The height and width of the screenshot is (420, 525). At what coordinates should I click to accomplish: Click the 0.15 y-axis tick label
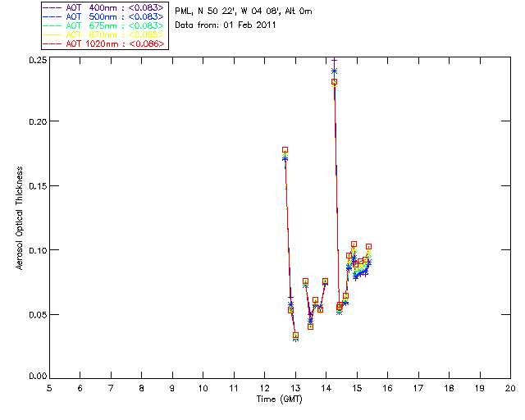pos(38,186)
